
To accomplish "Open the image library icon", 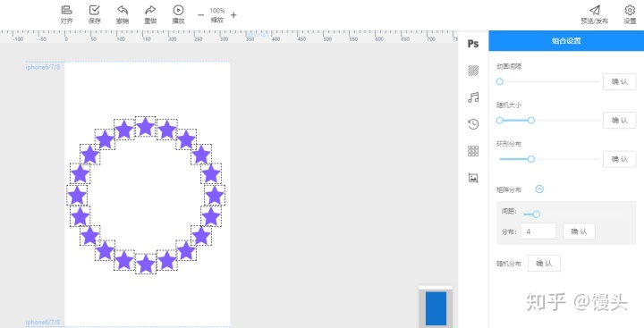I will [x=473, y=178].
